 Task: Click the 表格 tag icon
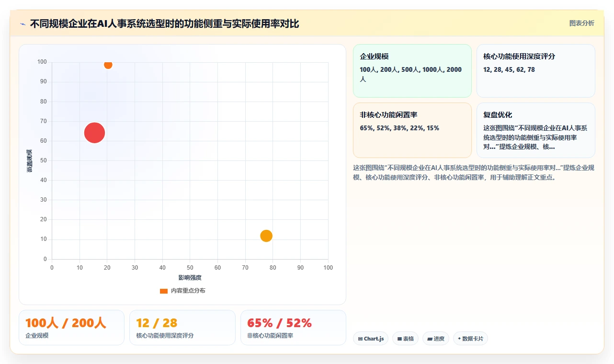pyautogui.click(x=399, y=339)
